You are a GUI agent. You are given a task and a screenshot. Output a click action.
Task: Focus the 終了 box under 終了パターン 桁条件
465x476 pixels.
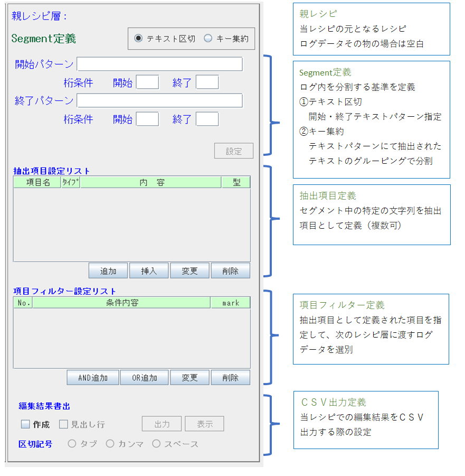(207, 119)
